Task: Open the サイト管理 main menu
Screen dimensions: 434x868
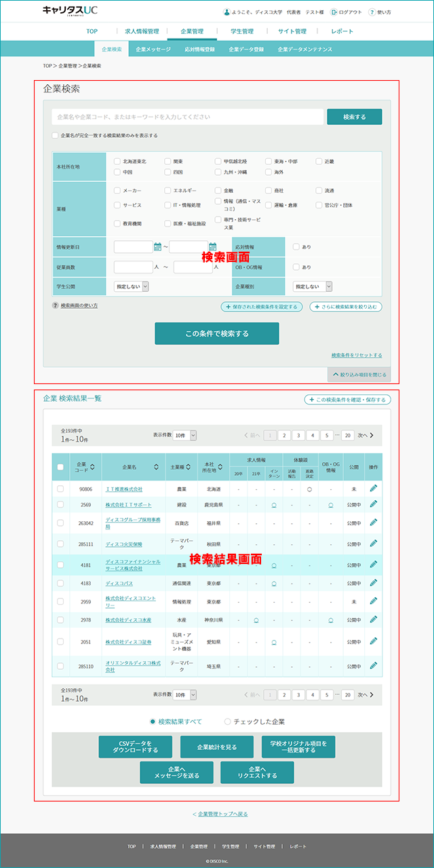Action: coord(292,31)
